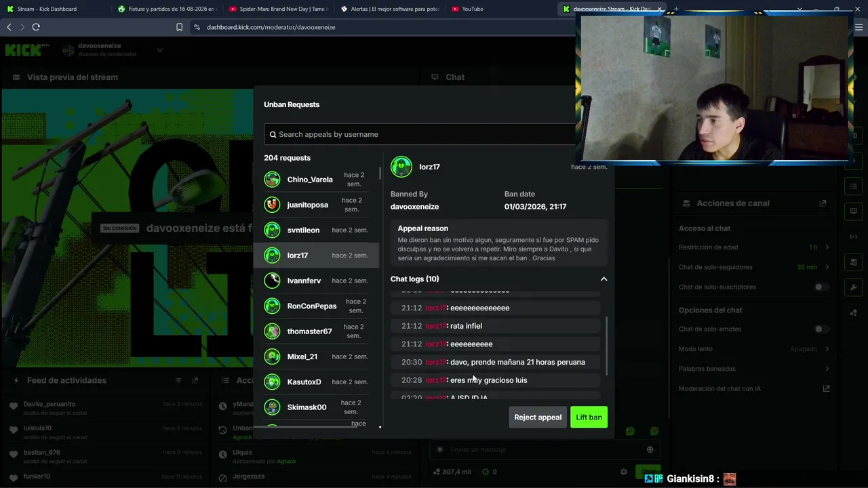
Task: Toggle Chat de solo-emotes switch
Action: (821, 329)
